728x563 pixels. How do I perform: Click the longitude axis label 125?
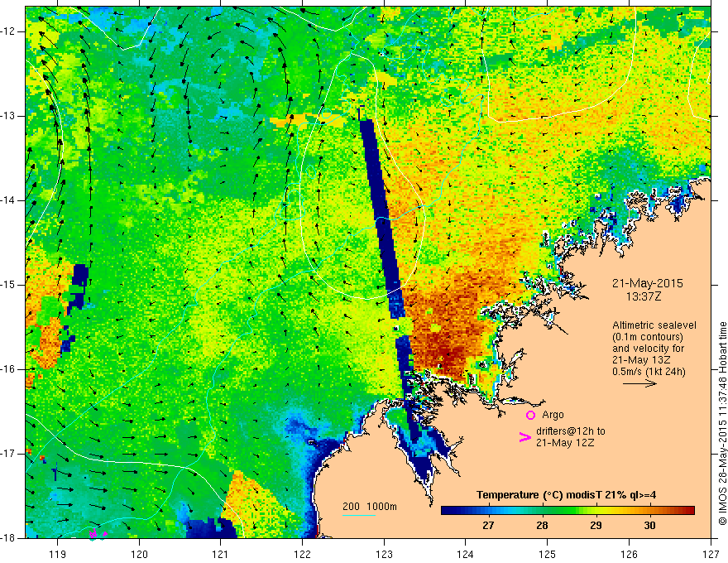tap(548, 554)
